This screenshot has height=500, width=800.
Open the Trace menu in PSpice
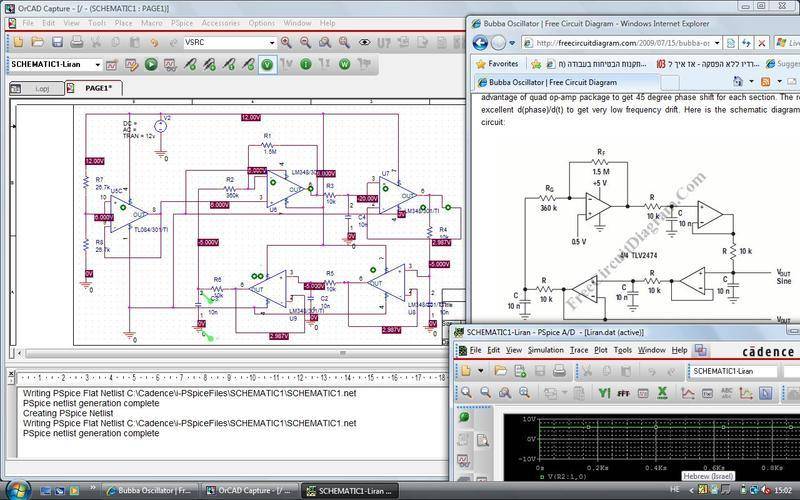578,350
